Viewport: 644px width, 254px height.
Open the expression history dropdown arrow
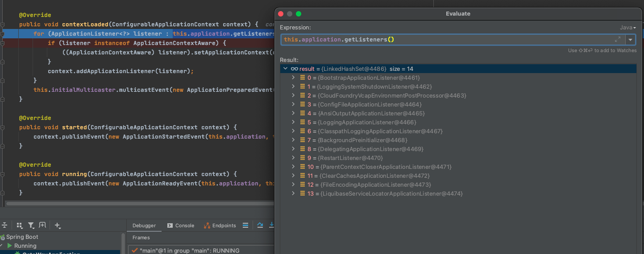630,40
